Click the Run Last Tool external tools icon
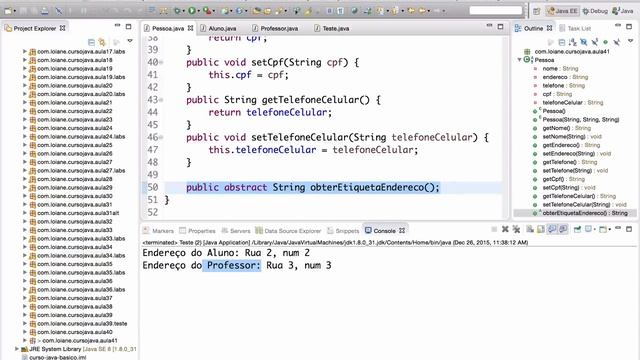 (x=207, y=11)
